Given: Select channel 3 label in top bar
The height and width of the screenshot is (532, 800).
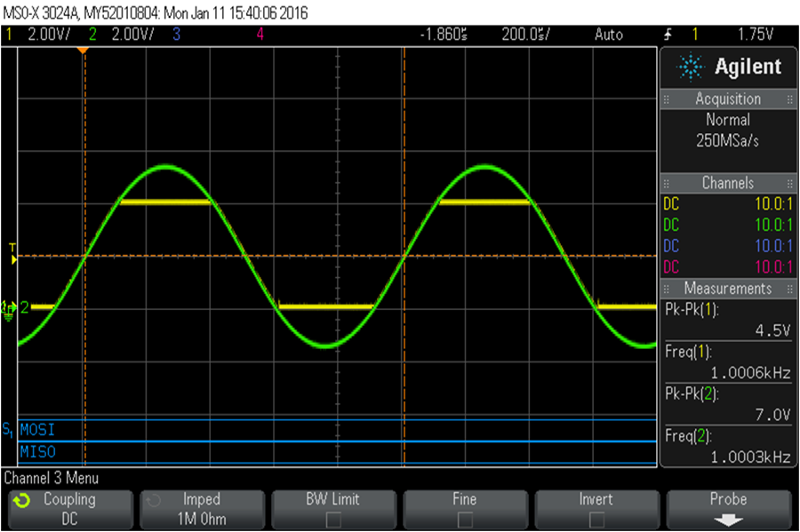Looking at the screenshot, I should pyautogui.click(x=176, y=35).
